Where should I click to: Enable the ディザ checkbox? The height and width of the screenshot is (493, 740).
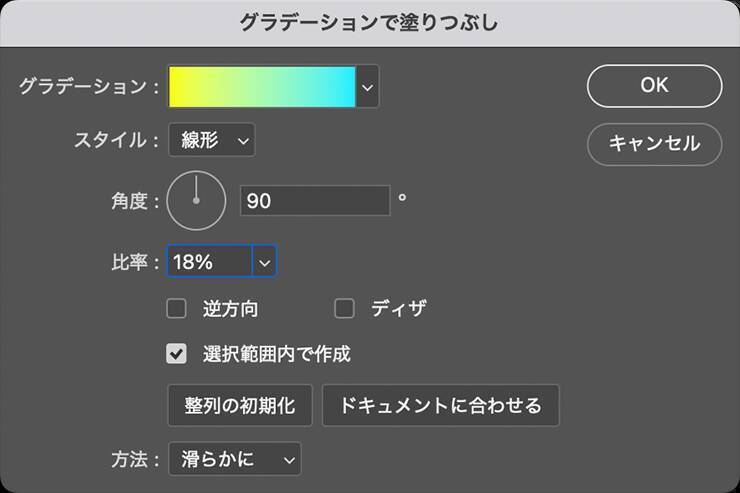pyautogui.click(x=345, y=309)
